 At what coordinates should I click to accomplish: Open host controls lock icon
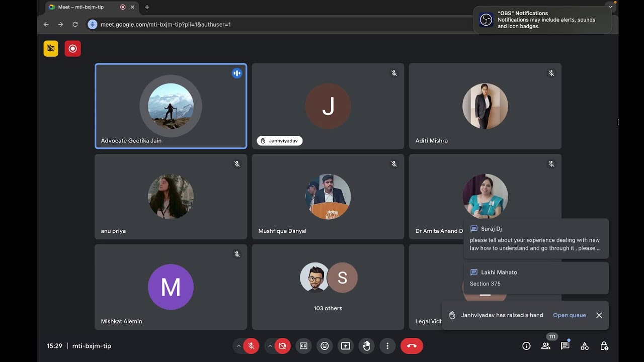click(604, 346)
